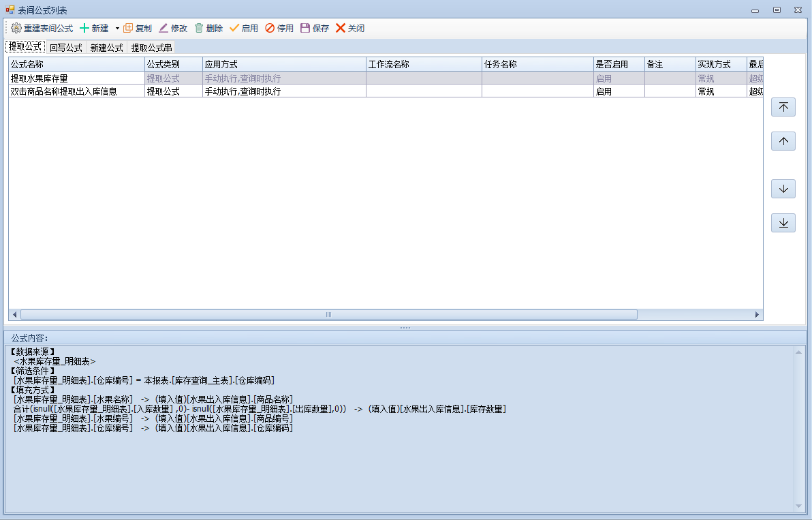The height and width of the screenshot is (520, 812).
Task: Open the 新建公式 tab
Action: (x=107, y=48)
